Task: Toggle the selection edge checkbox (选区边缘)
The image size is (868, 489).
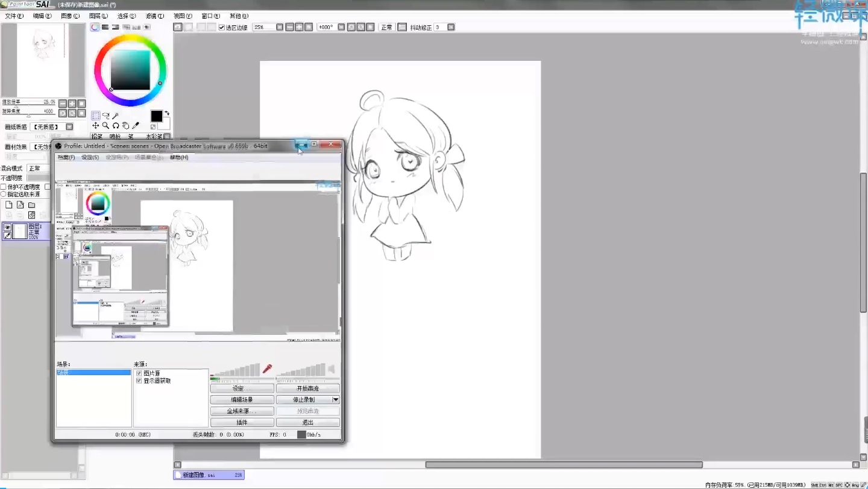Action: click(221, 27)
